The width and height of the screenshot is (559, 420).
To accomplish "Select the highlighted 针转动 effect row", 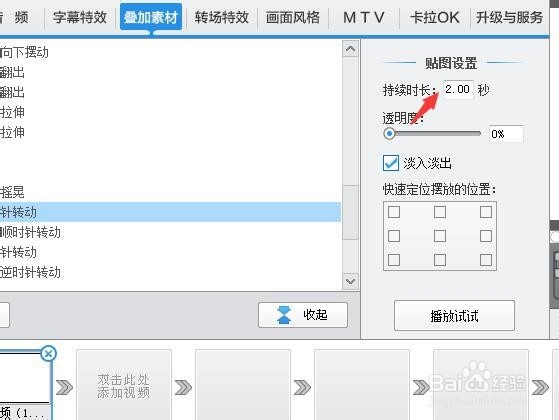I will [x=170, y=212].
